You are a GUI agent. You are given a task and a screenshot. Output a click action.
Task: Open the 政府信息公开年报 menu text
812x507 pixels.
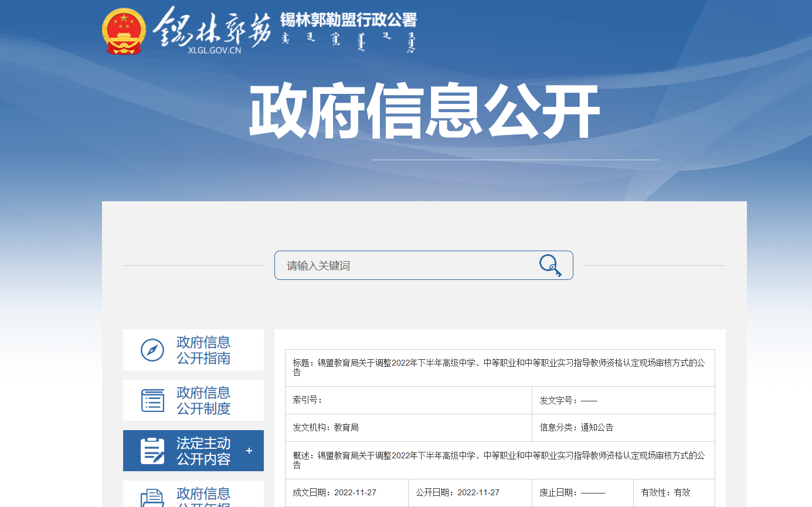coord(203,498)
